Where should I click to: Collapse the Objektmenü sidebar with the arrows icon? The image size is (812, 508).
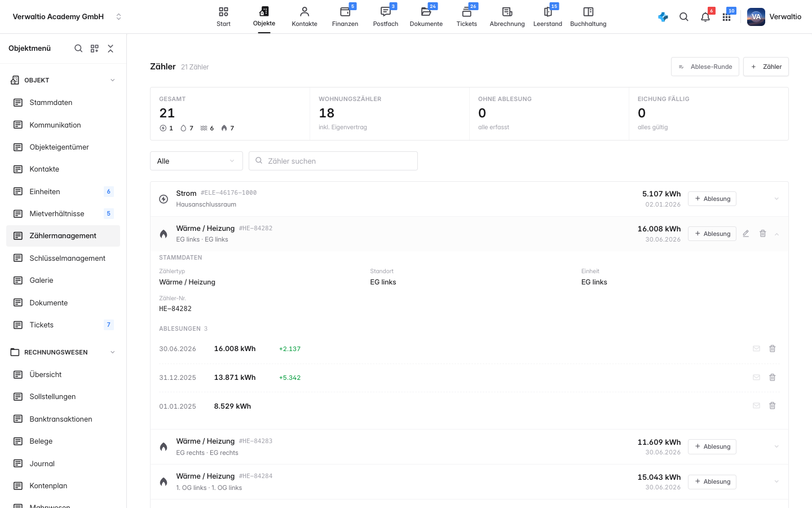click(x=111, y=49)
